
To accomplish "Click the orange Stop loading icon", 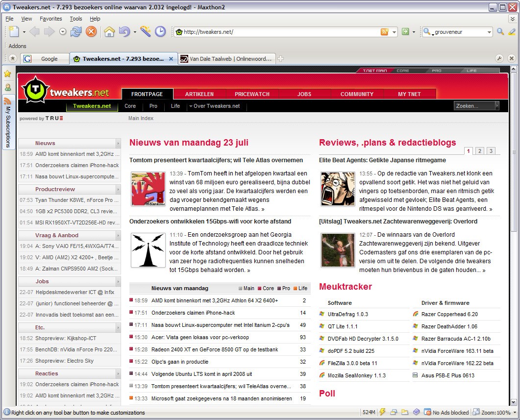I will [x=91, y=32].
